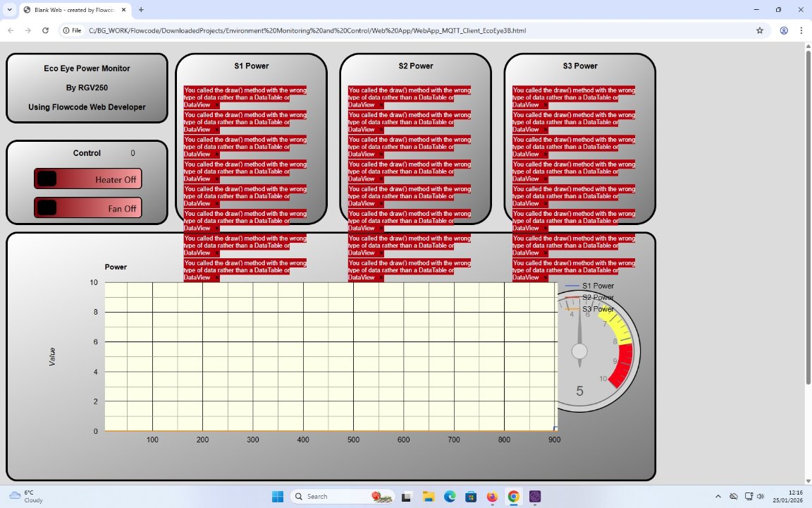Bookmark this page with the star icon
The image size is (812, 508).
tap(760, 30)
